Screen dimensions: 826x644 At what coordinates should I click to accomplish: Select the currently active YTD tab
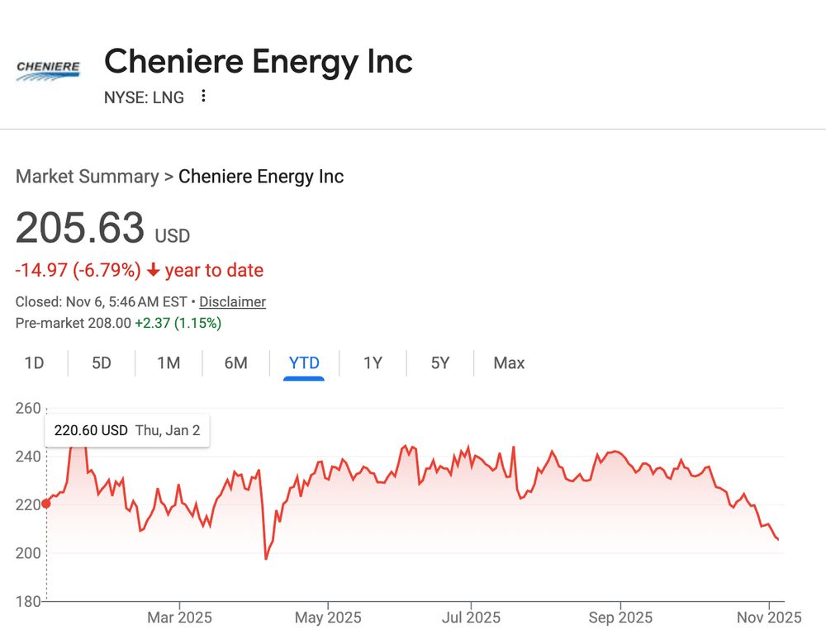305,362
